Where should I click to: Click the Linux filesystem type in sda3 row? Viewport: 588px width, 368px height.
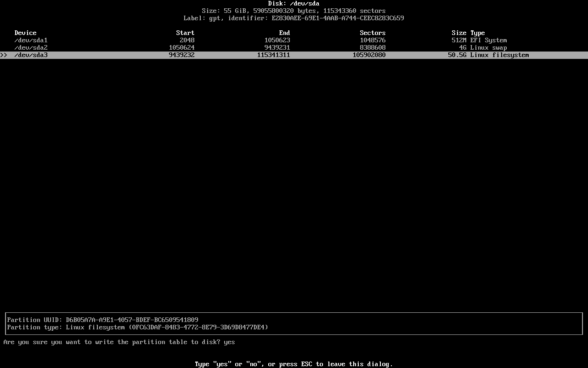coord(500,55)
